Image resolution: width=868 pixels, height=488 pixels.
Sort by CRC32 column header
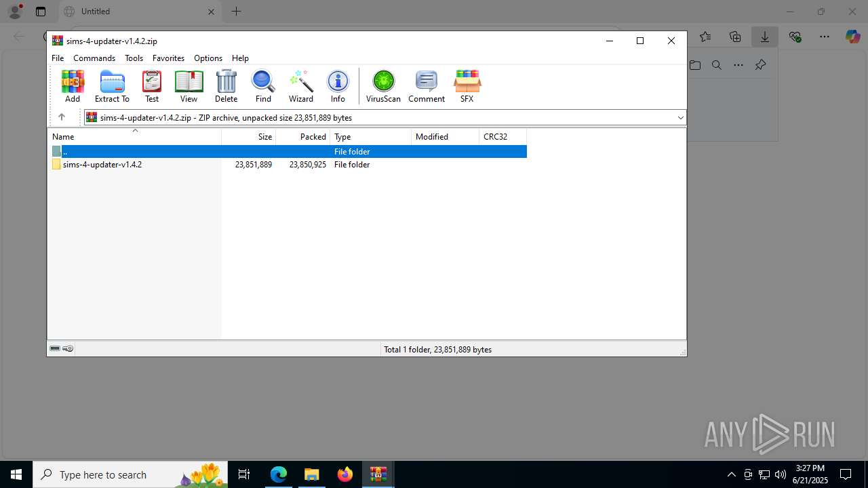pos(503,136)
